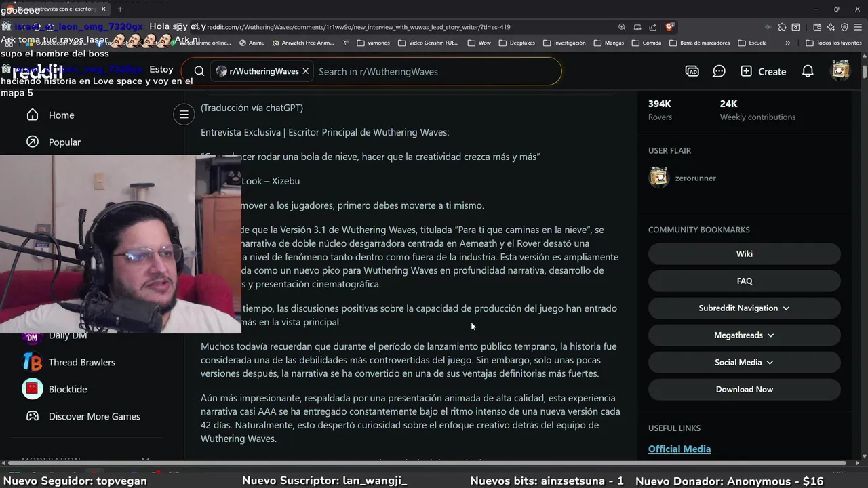Click the zerorunner flair name
This screenshot has height=488, width=868.
coord(695,178)
